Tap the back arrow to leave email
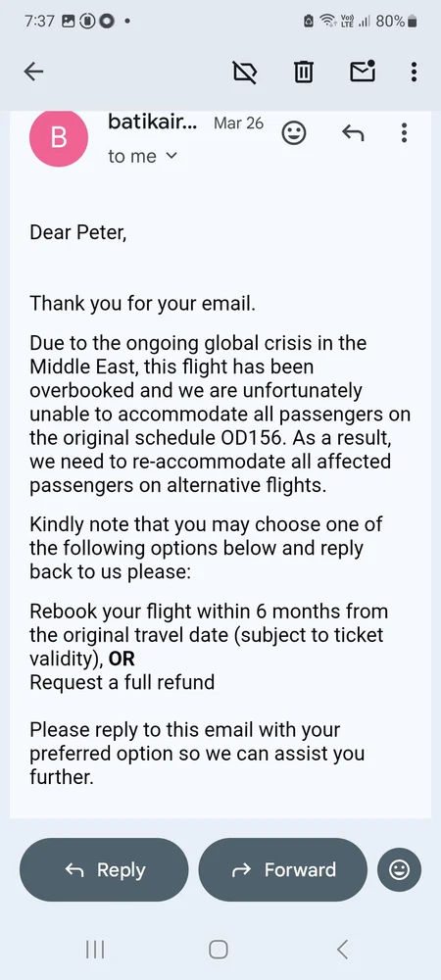The height and width of the screenshot is (980, 441). pyautogui.click(x=33, y=72)
